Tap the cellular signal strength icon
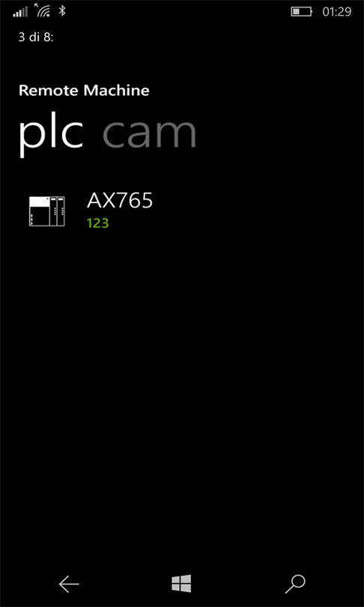The width and height of the screenshot is (364, 607). 20,11
